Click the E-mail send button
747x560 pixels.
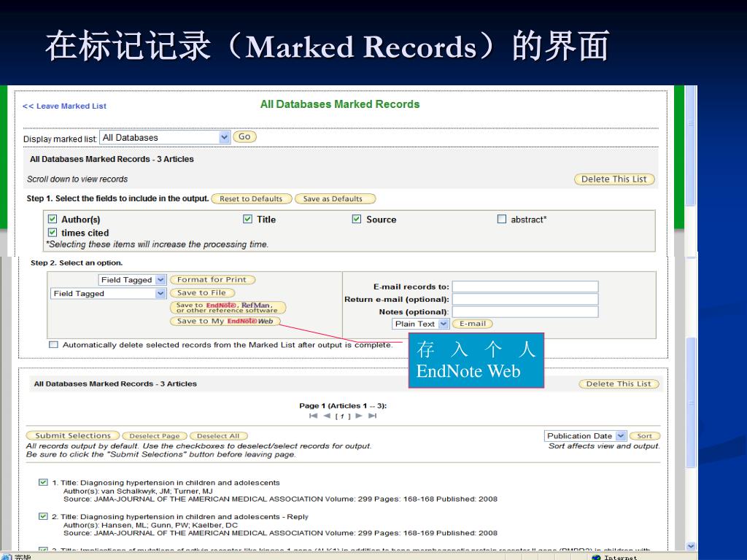click(472, 324)
